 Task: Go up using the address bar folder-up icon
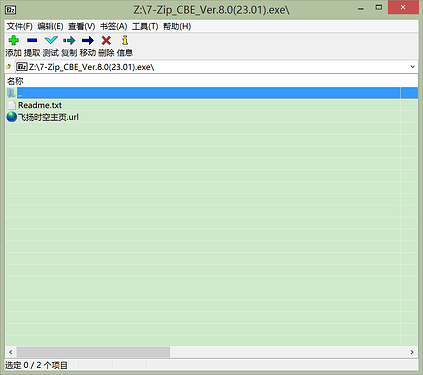(9, 67)
